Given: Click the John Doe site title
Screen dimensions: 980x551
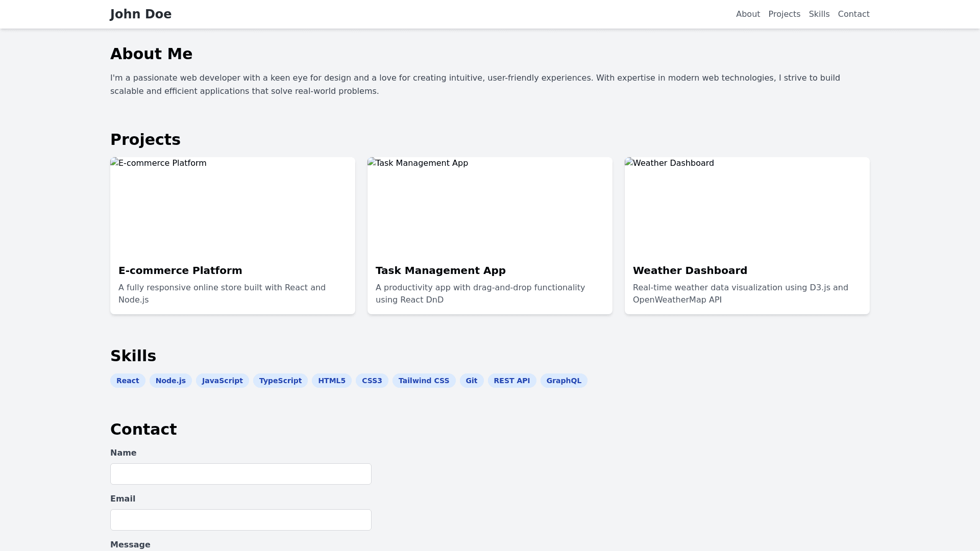Looking at the screenshot, I should click(141, 14).
